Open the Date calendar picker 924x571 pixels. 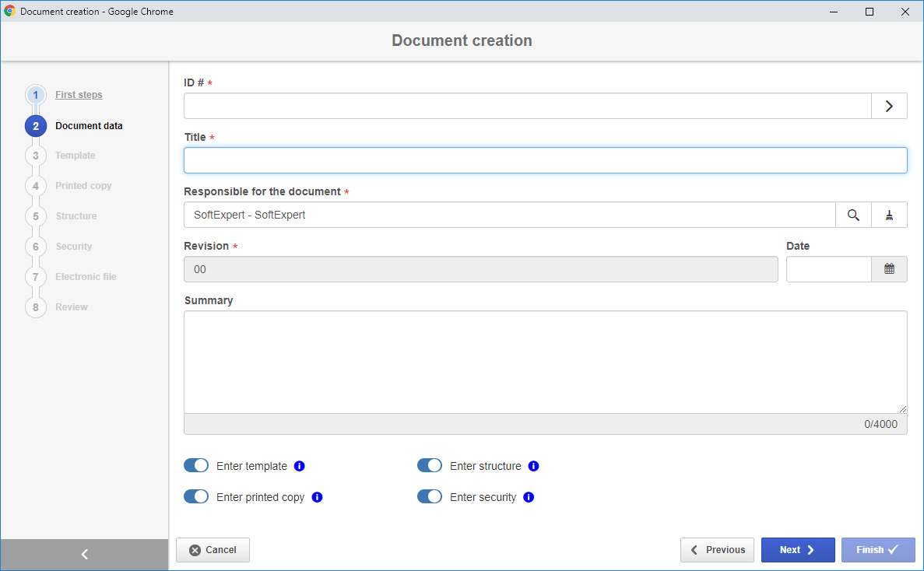point(889,269)
